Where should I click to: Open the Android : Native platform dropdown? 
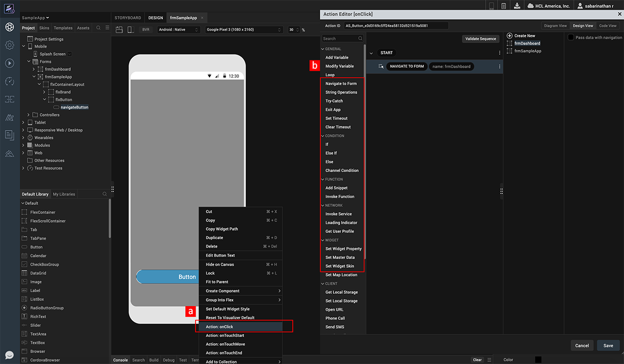(x=178, y=30)
